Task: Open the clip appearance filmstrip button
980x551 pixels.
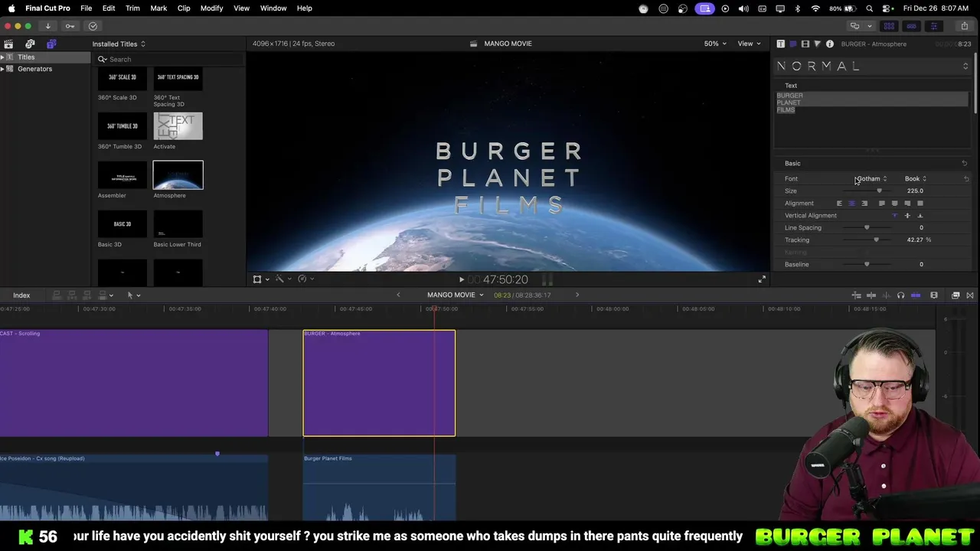Action: click(x=933, y=295)
